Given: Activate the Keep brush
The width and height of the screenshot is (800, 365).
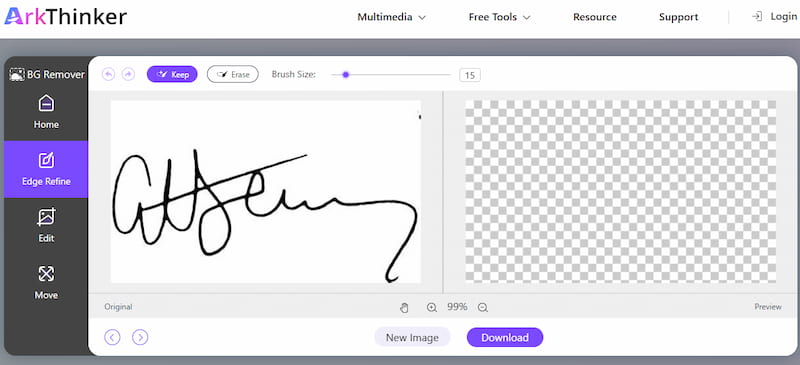Looking at the screenshot, I should point(172,75).
